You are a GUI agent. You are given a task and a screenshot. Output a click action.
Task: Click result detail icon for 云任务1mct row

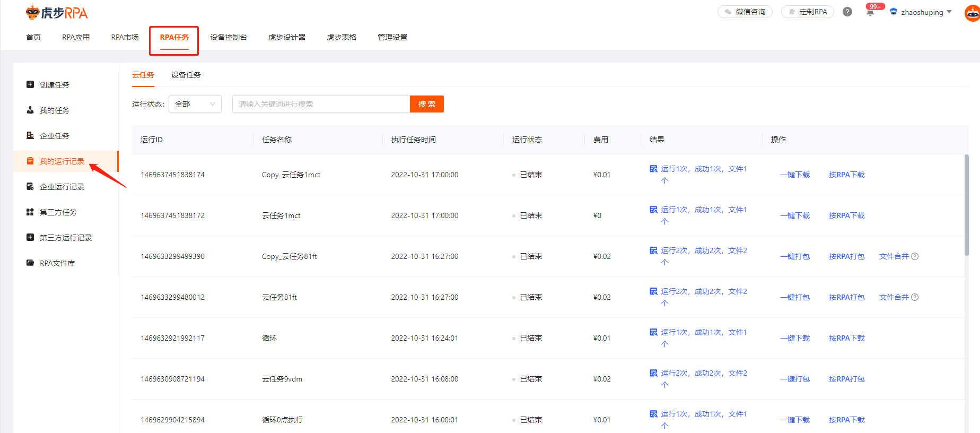pos(653,210)
